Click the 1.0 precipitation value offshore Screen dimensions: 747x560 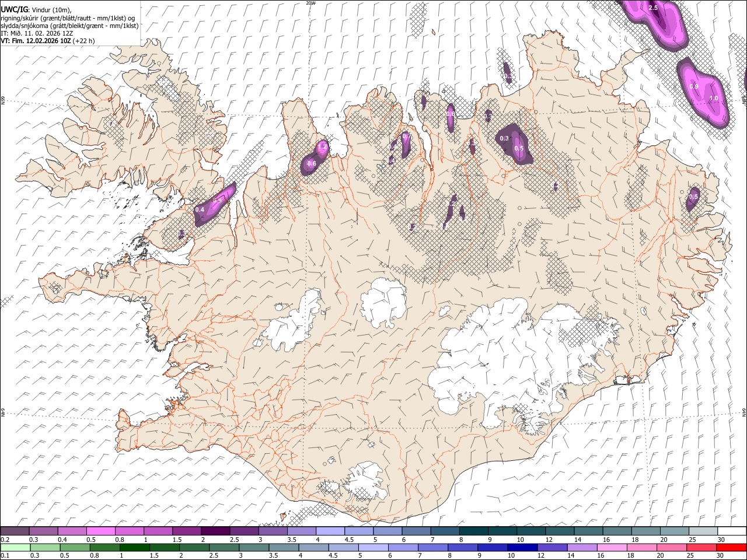point(714,99)
